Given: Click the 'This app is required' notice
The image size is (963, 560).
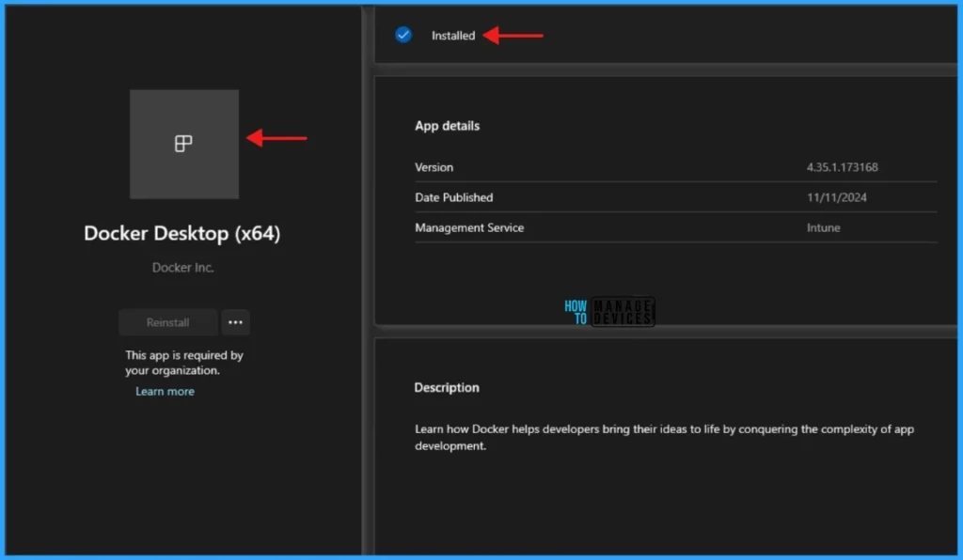Looking at the screenshot, I should (x=184, y=363).
